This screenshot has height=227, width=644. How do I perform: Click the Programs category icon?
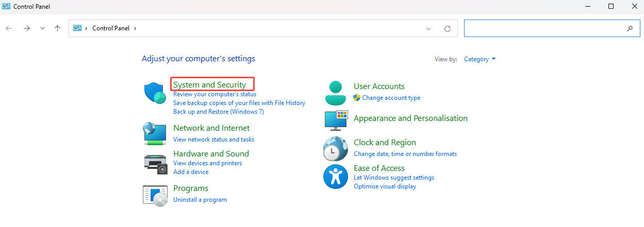click(155, 195)
